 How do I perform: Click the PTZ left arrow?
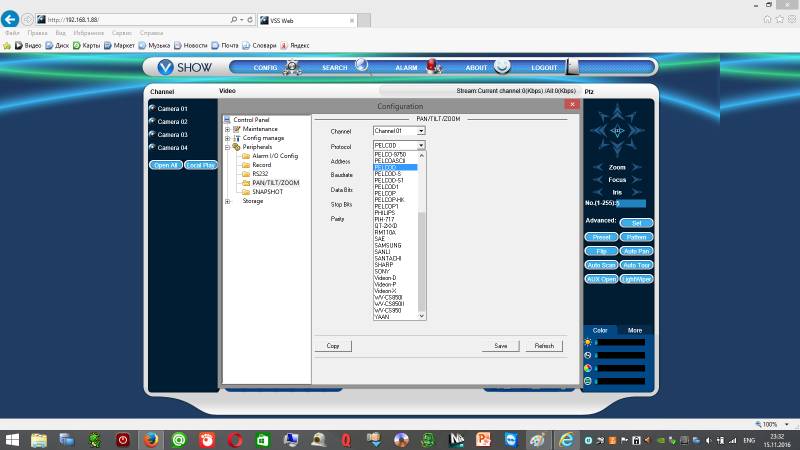tap(598, 131)
